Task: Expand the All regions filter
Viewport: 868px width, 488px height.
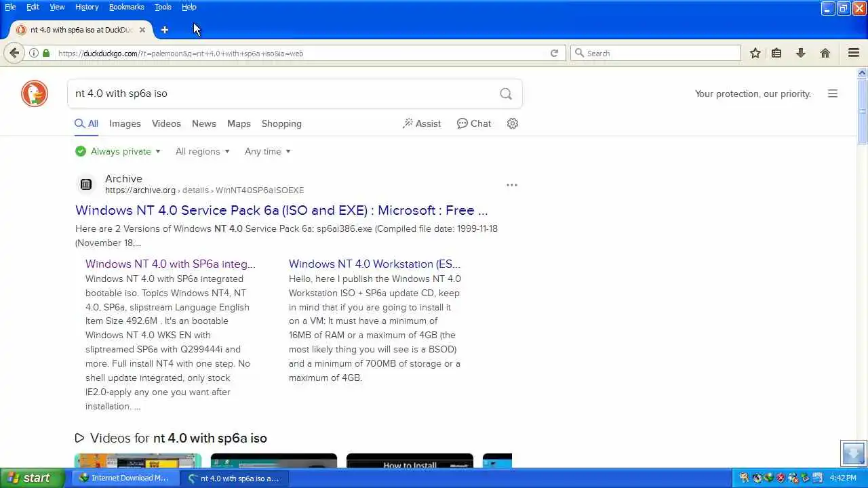Action: coord(203,151)
